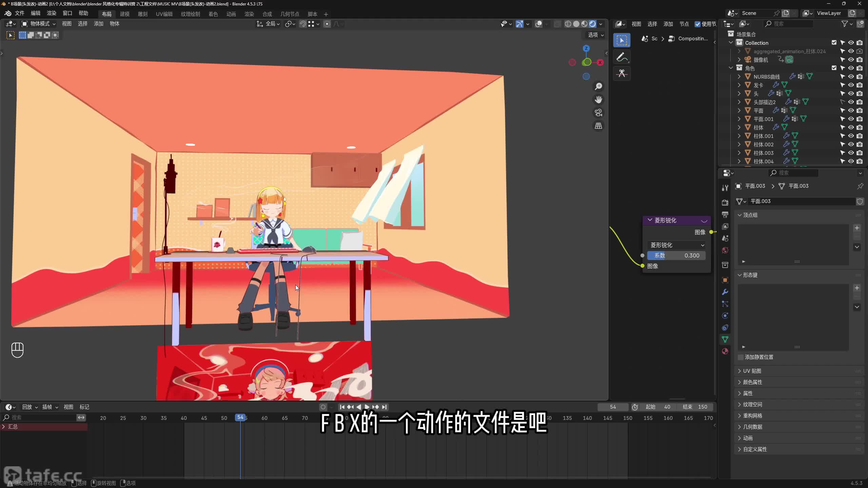This screenshot has width=868, height=488.
Task: Open the 物体模式 mode dropdown
Action: click(39, 24)
